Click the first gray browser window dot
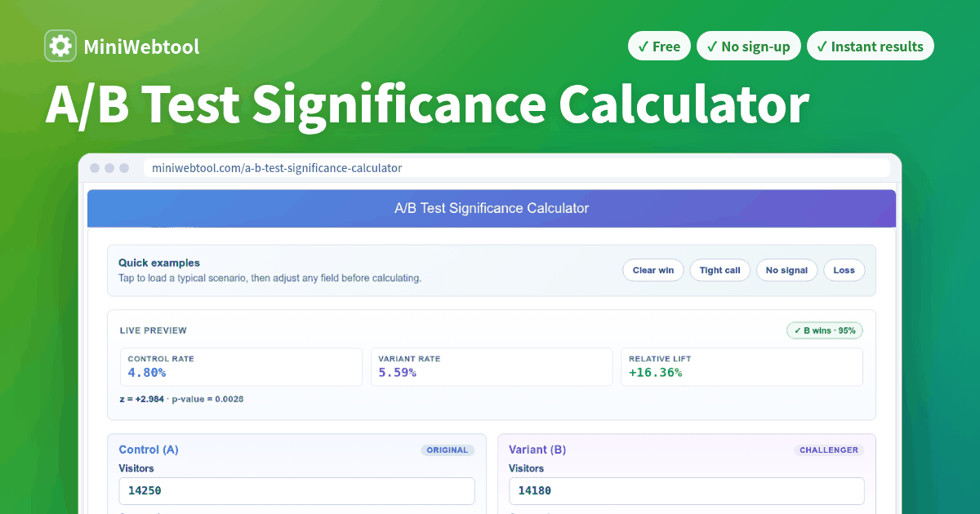The image size is (980, 514). (95, 168)
